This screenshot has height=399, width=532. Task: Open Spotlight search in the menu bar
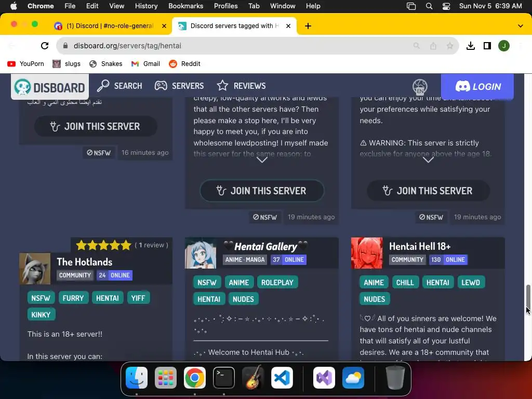click(x=429, y=6)
